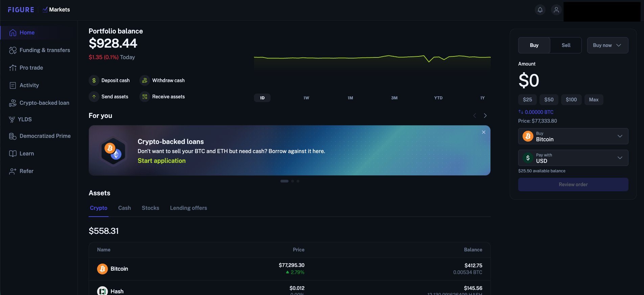644x295 pixels.
Task: Click the first carousel pagination dot
Action: [x=284, y=181]
